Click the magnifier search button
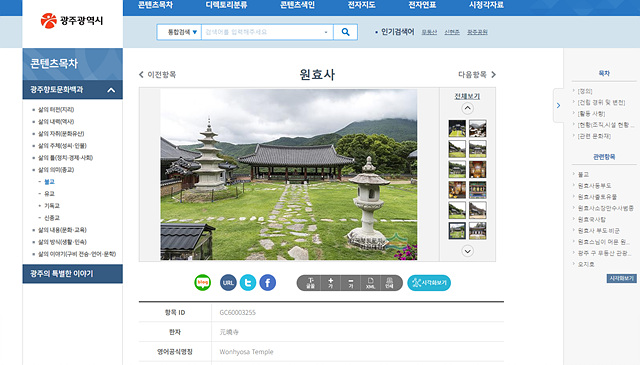 345,32
